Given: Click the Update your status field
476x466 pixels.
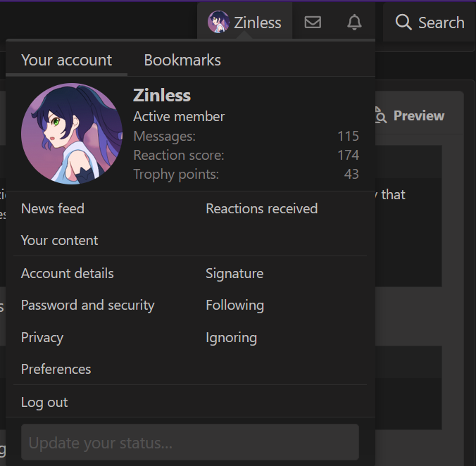Looking at the screenshot, I should pos(190,443).
